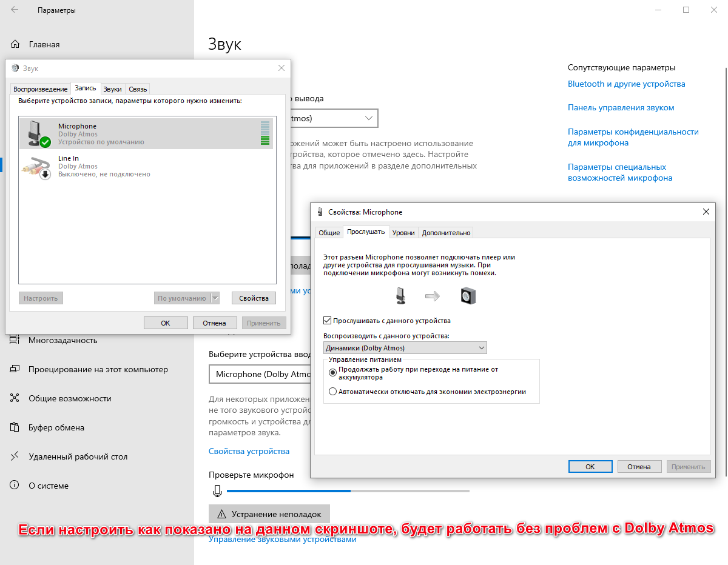Viewport: 728px width, 565px height.
Task: Select Удаленный рабочий стол in sidebar
Action: (78, 456)
